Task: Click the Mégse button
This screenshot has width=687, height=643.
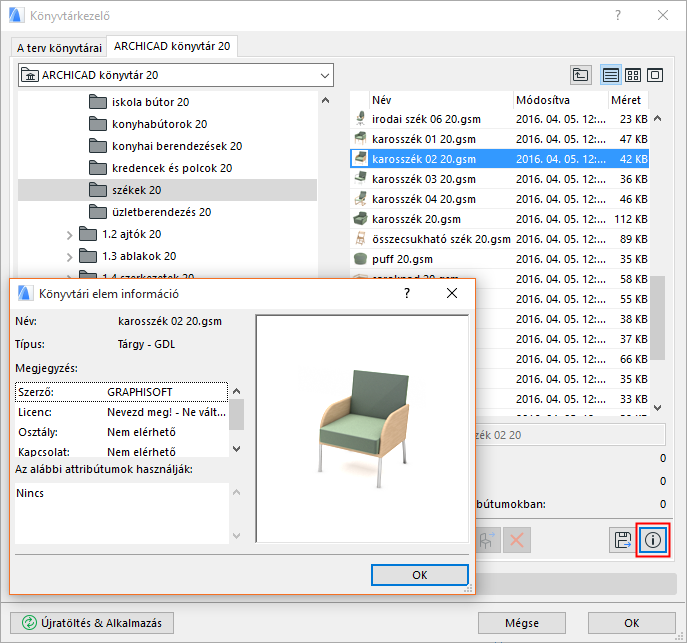Action: 521,623
